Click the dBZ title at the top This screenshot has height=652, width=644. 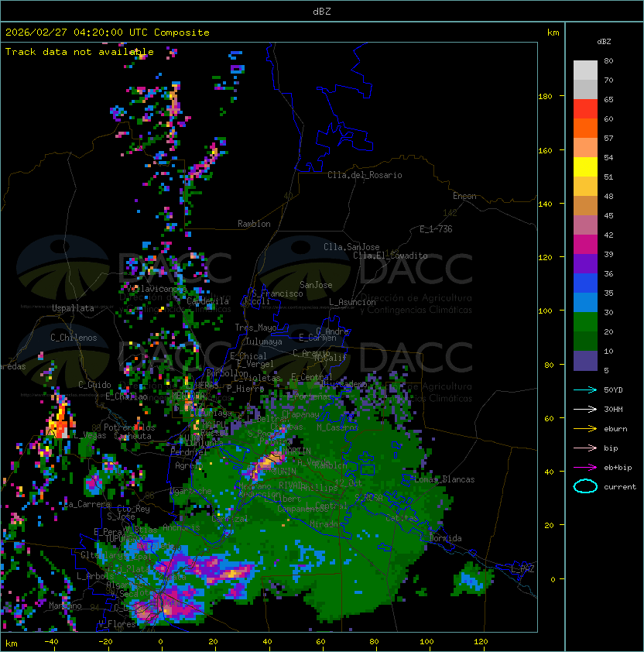click(x=322, y=11)
